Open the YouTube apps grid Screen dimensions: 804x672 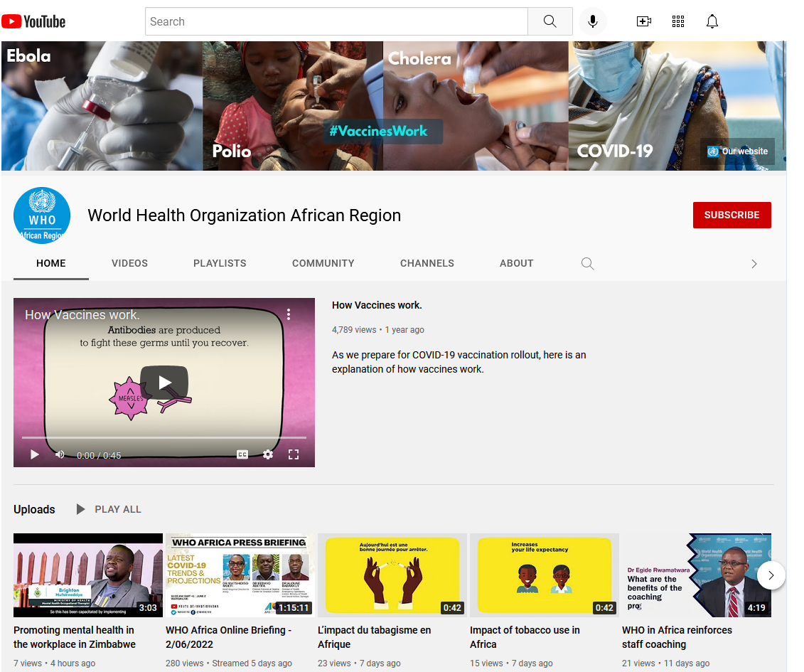678,21
